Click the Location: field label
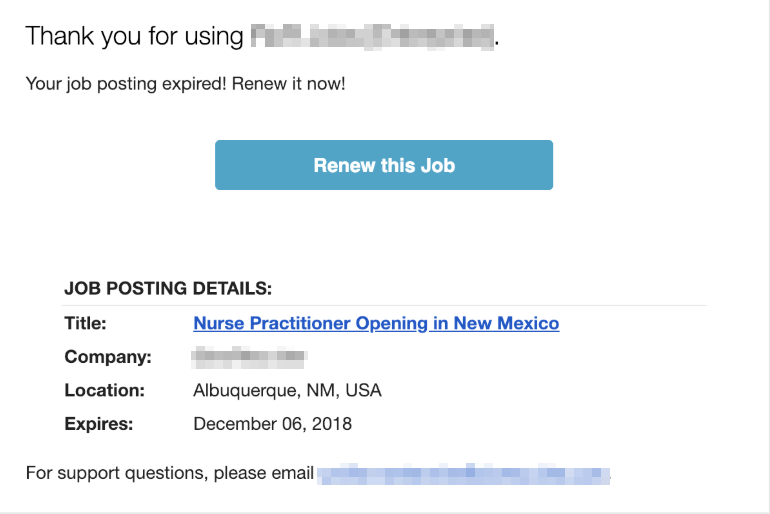 click(x=105, y=390)
